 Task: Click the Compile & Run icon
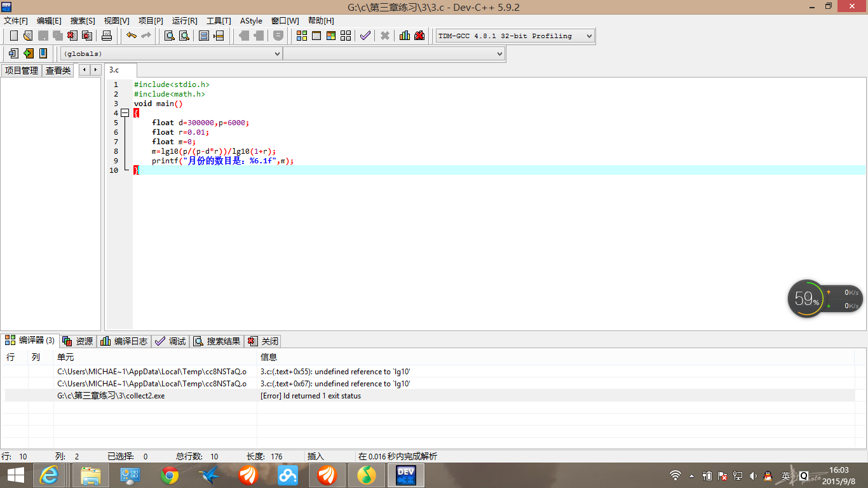click(x=331, y=36)
